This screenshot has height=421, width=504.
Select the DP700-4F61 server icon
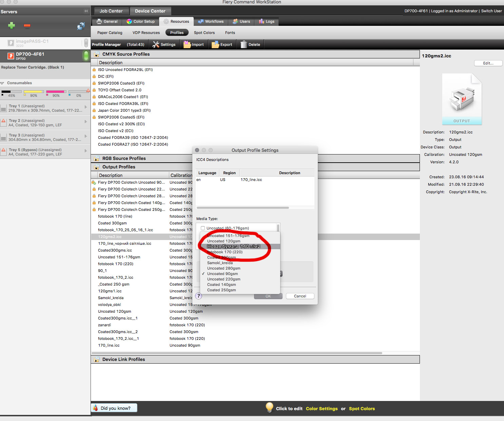click(x=11, y=56)
